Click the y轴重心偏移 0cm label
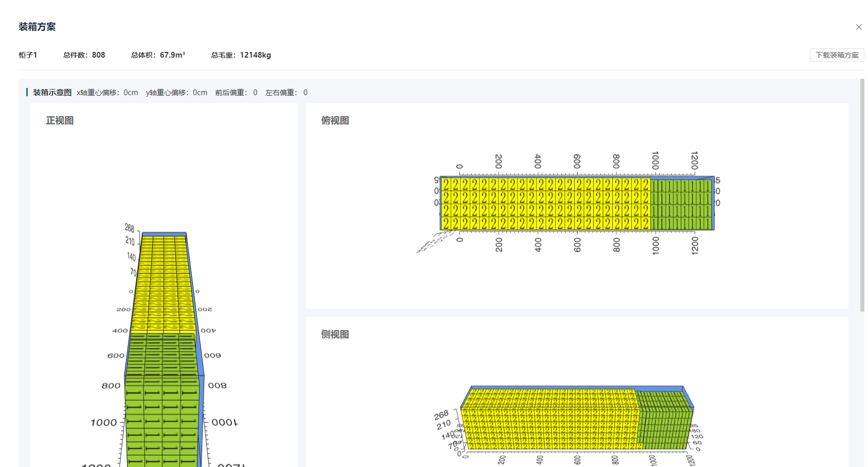Image resolution: width=868 pixels, height=467 pixels. tap(176, 93)
